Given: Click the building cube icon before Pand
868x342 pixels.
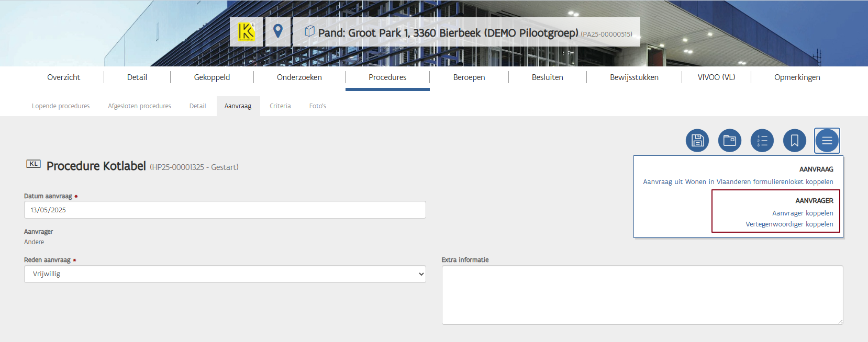Looking at the screenshot, I should pos(309,31).
